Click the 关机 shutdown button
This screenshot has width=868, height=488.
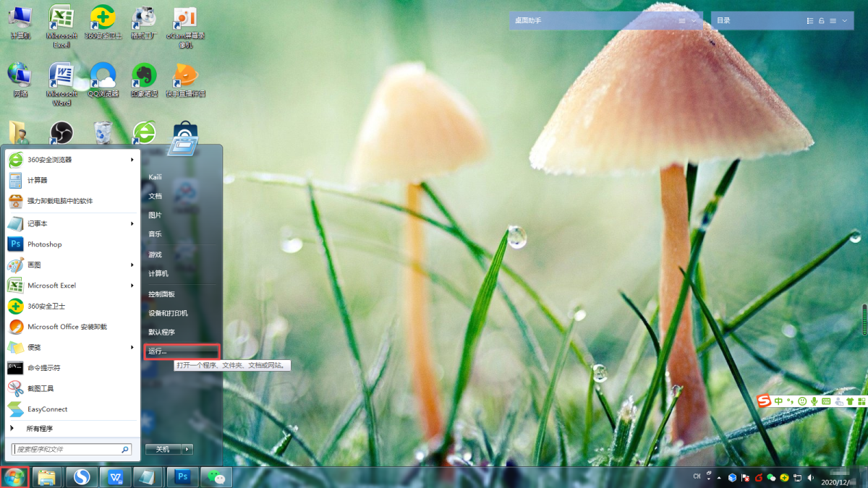click(x=163, y=449)
